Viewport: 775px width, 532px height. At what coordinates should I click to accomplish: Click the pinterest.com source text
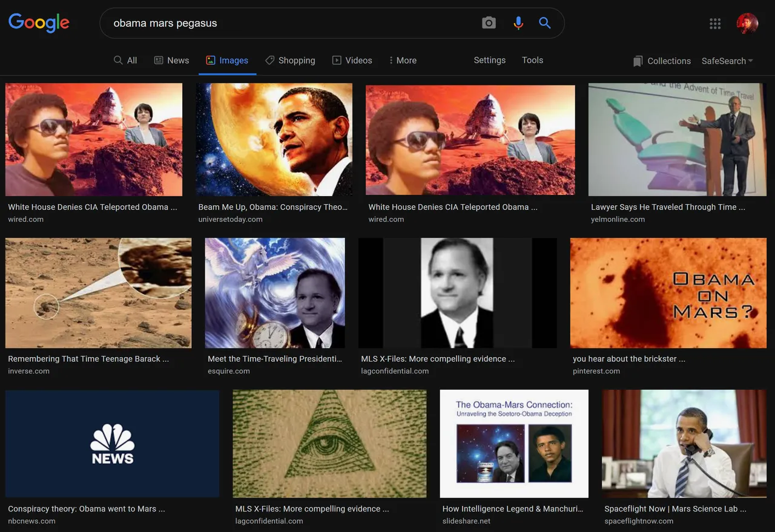[x=596, y=372]
